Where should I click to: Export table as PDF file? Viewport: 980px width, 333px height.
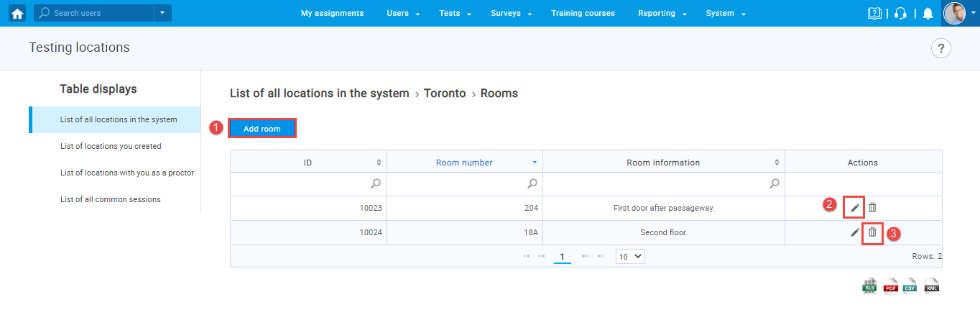click(x=890, y=286)
